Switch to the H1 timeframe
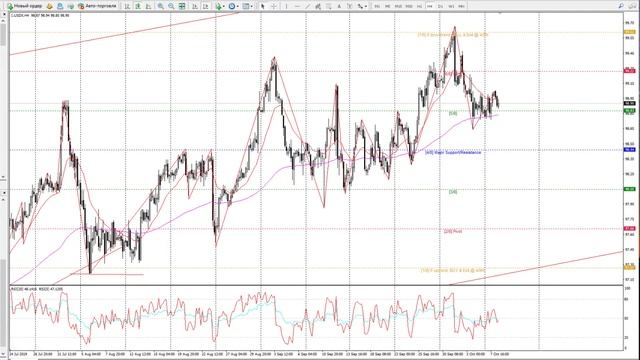 [419, 6]
